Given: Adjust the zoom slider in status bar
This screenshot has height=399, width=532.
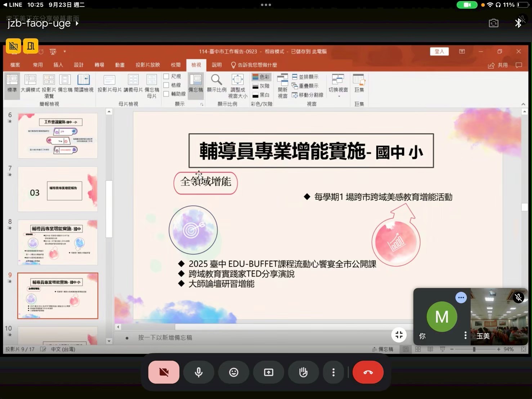Looking at the screenshot, I should pyautogui.click(x=474, y=349).
